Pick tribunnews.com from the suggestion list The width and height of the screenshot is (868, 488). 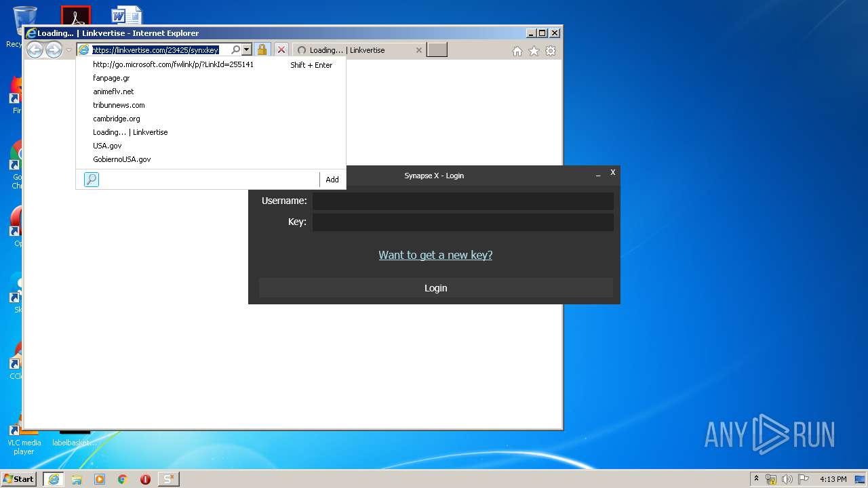[211, 105]
